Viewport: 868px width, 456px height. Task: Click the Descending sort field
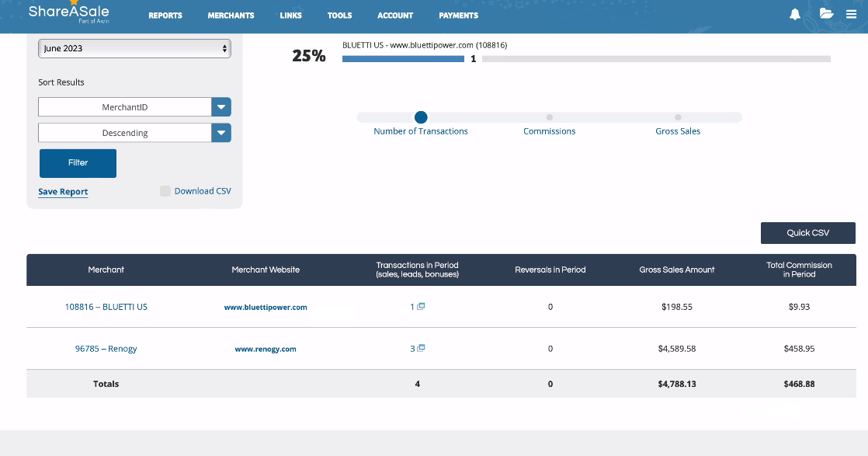pos(125,133)
